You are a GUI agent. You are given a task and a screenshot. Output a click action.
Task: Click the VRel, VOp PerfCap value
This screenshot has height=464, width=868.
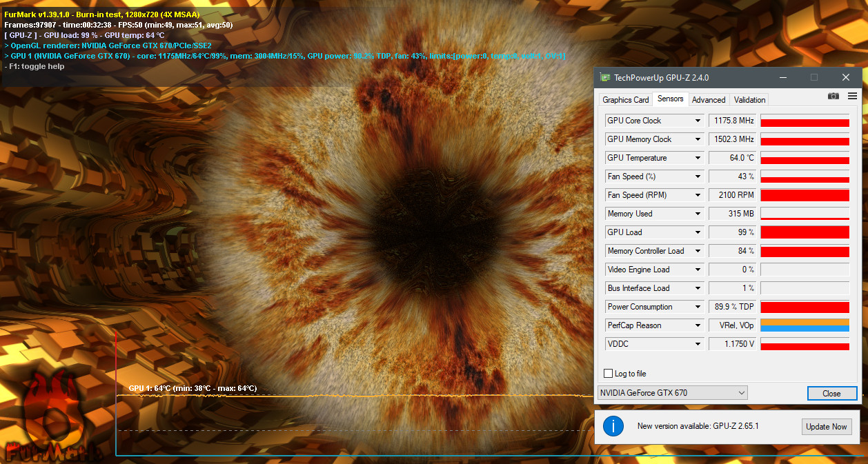(x=733, y=325)
